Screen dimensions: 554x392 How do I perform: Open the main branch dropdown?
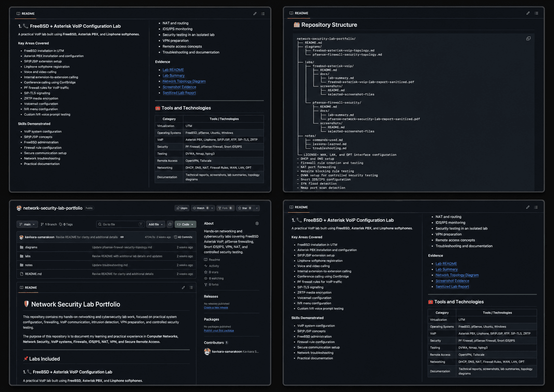click(x=27, y=224)
